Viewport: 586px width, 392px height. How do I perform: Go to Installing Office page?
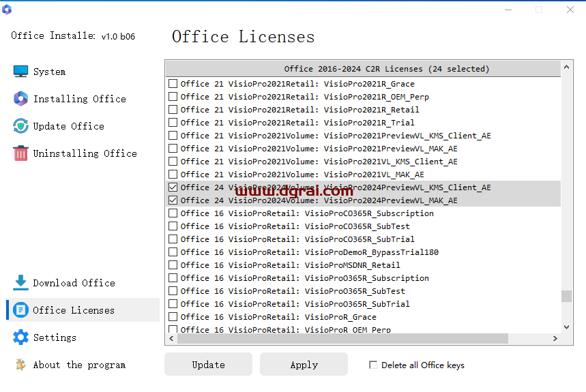tap(80, 99)
